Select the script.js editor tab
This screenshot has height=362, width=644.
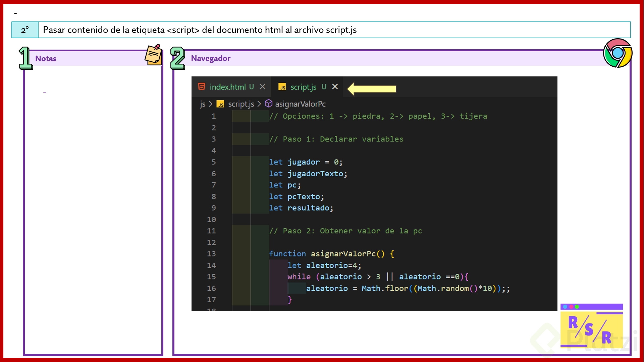307,87
